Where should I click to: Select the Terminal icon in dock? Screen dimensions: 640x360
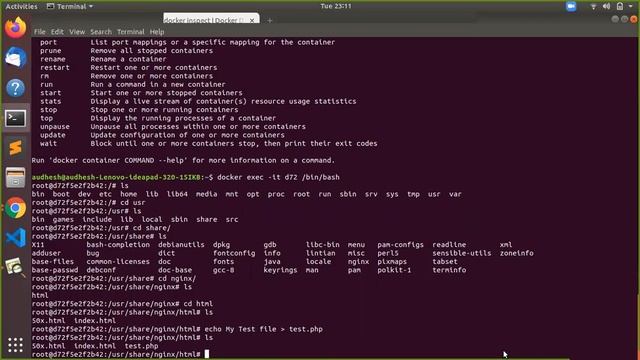(x=16, y=118)
